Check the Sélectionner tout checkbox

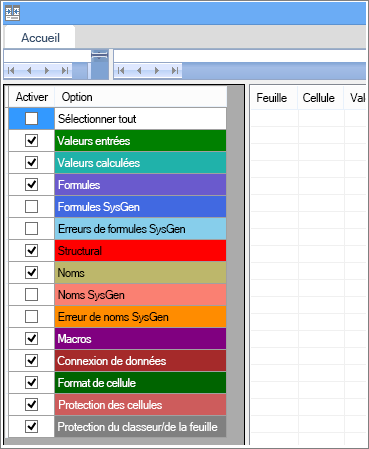coord(31,118)
